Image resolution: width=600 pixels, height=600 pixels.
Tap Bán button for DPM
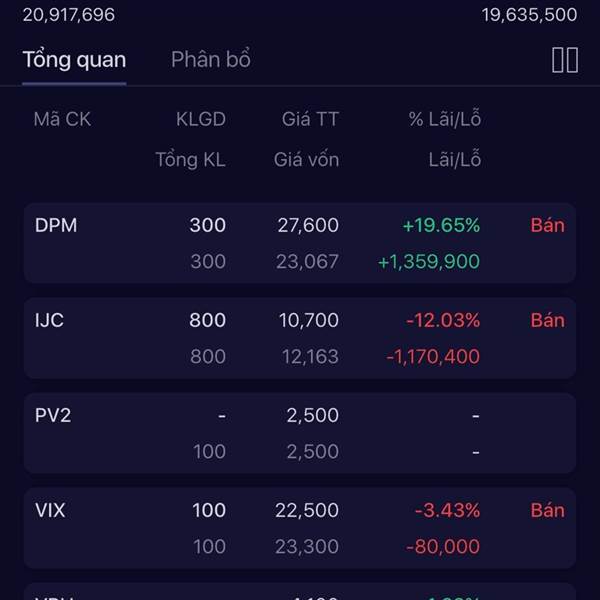[x=547, y=226]
